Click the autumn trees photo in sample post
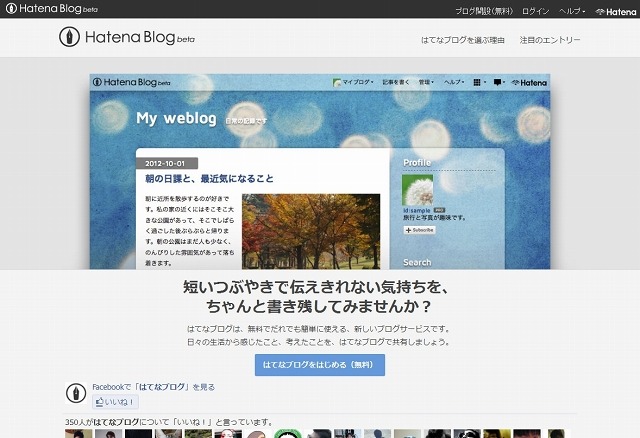 311,231
